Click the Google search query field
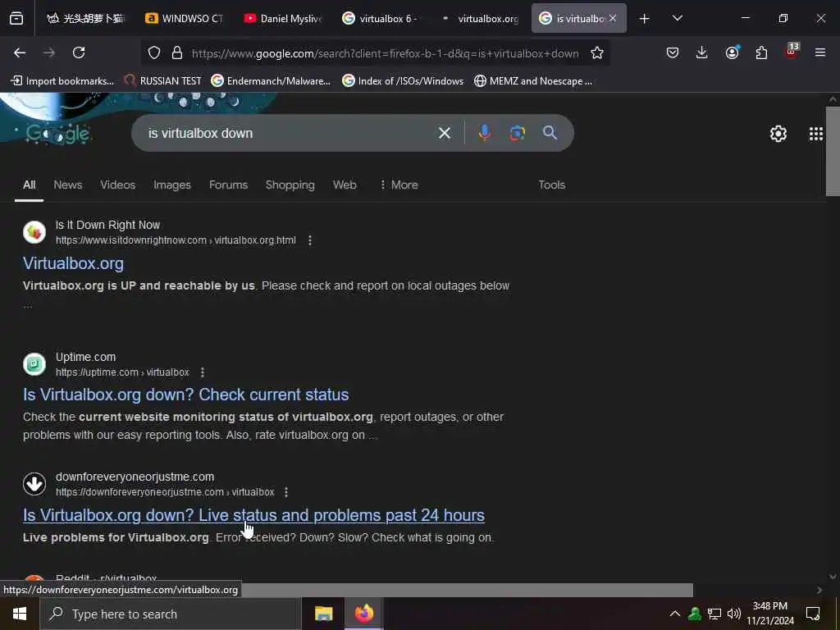Image resolution: width=840 pixels, height=630 pixels. (x=290, y=133)
